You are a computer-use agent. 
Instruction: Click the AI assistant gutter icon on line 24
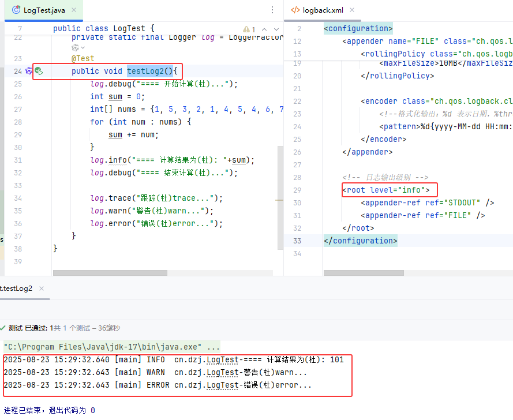(29, 71)
